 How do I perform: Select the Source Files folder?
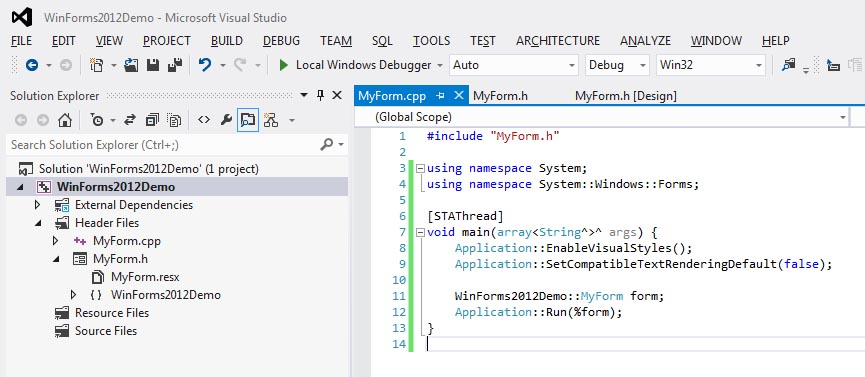[x=106, y=331]
